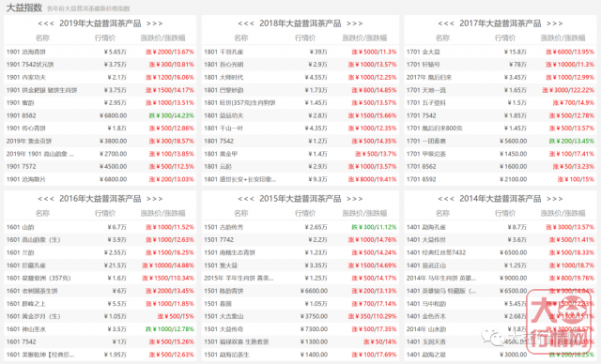The image size is (601, 364).
Task: Click the >>> arrow after 2015年大益普洱茶产品
Action: pyautogui.click(x=355, y=199)
